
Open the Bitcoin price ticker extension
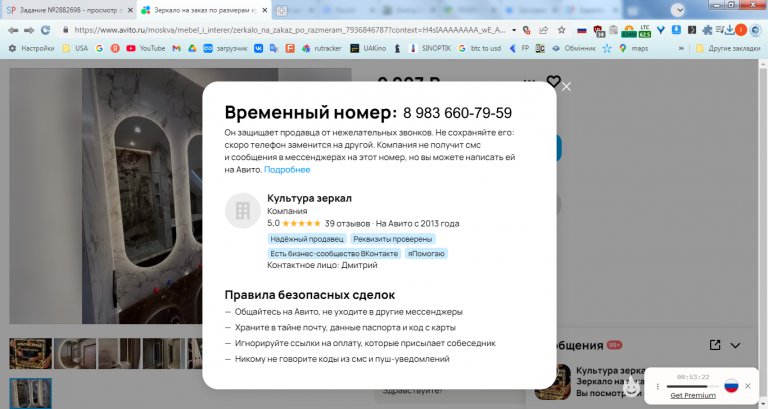pyautogui.click(x=629, y=31)
